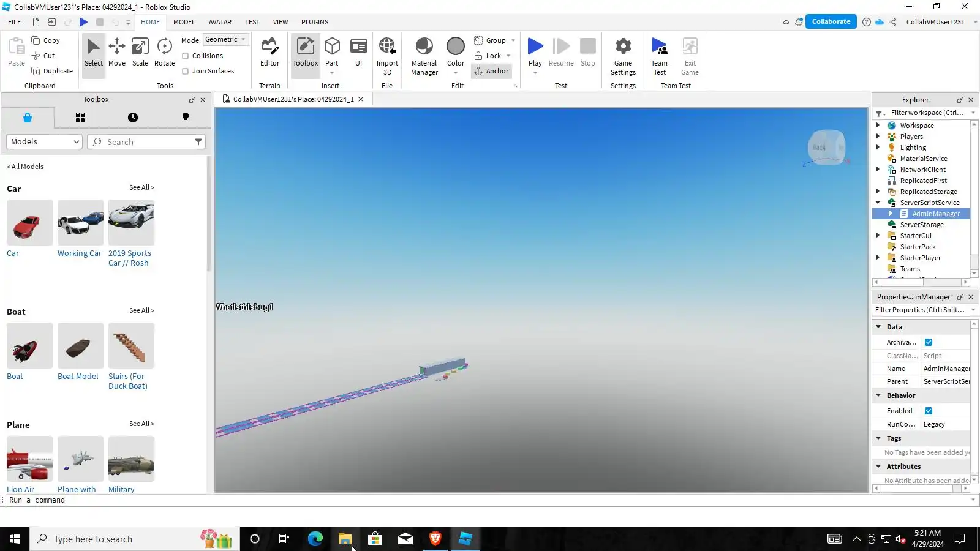Enable the Join Surfaces checkbox

pyautogui.click(x=185, y=71)
